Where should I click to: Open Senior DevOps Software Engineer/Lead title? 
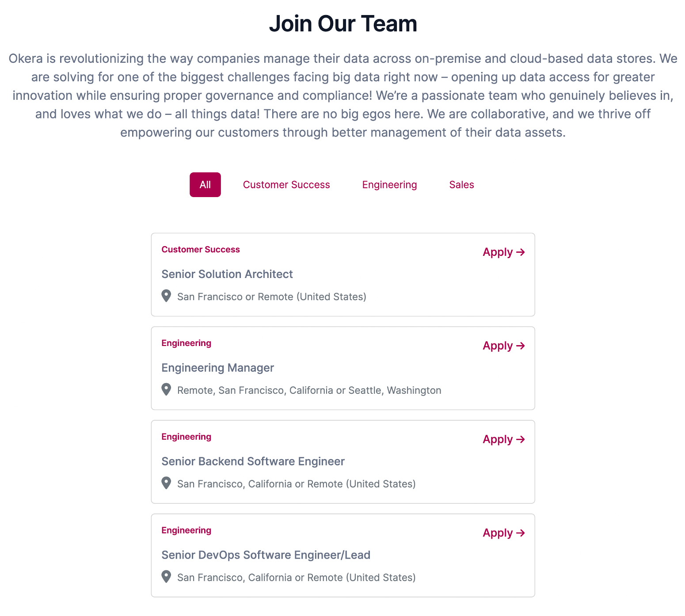pos(266,555)
